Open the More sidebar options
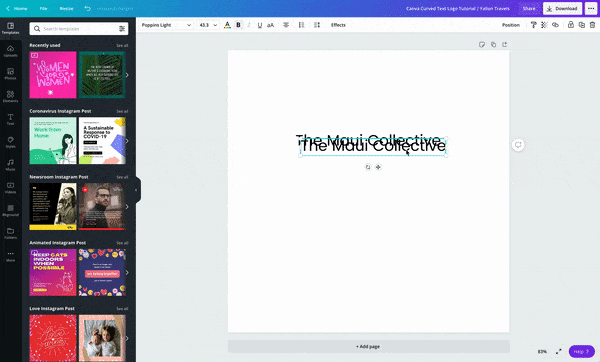The height and width of the screenshot is (362, 600). [10, 256]
